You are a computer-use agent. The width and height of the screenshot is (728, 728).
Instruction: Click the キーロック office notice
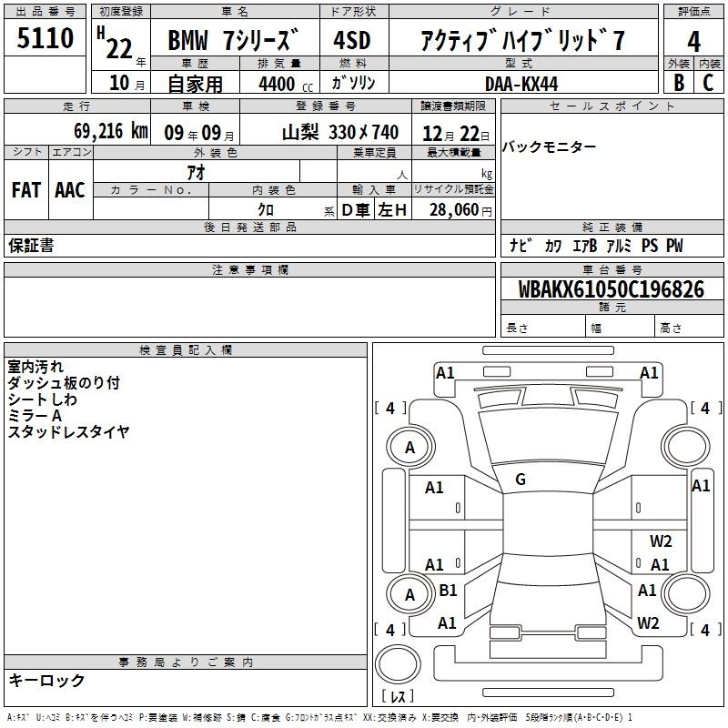(47, 681)
